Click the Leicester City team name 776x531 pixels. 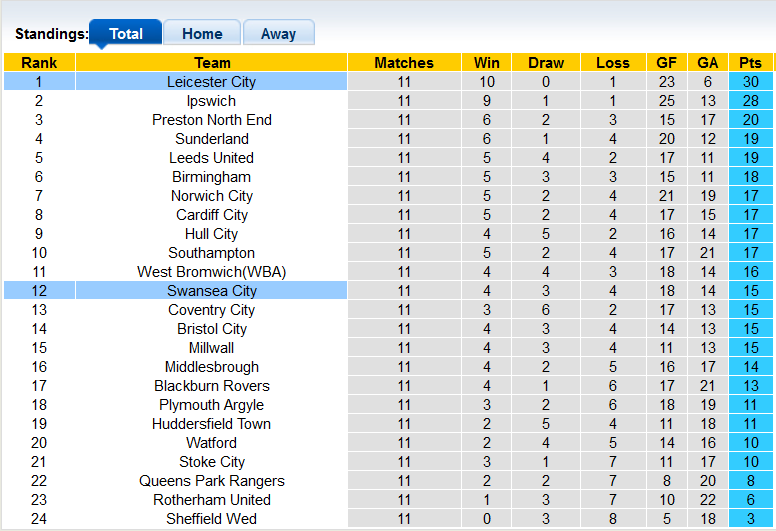(211, 82)
